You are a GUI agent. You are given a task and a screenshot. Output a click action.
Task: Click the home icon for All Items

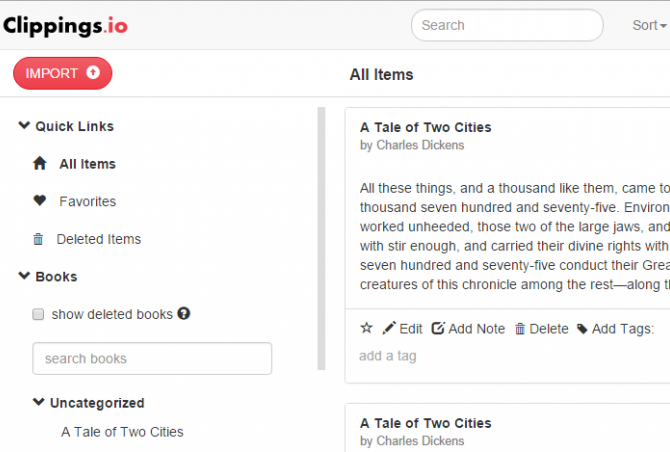tap(40, 163)
